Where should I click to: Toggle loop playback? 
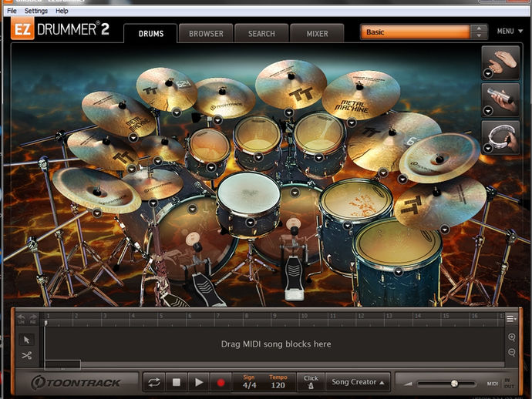coord(154,382)
